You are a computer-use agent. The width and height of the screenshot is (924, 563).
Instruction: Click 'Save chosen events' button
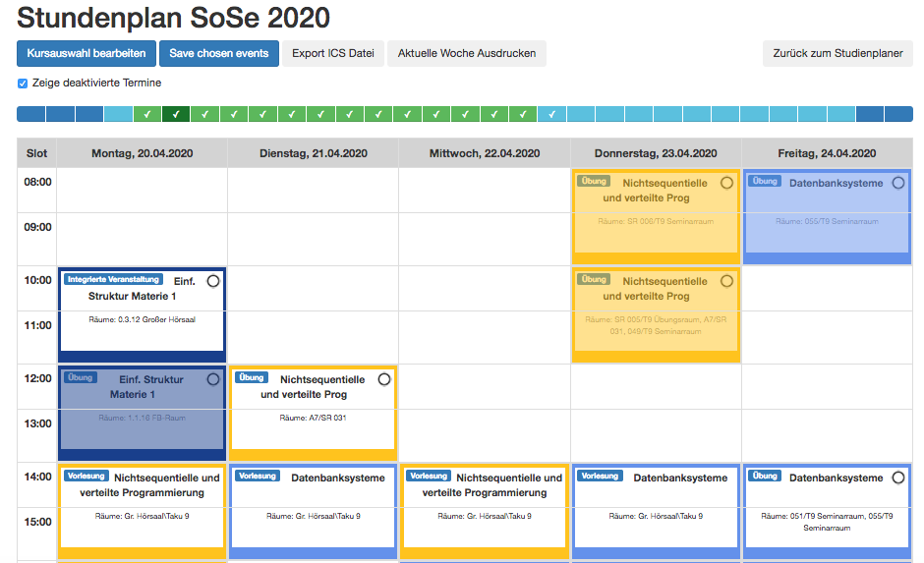click(x=219, y=54)
